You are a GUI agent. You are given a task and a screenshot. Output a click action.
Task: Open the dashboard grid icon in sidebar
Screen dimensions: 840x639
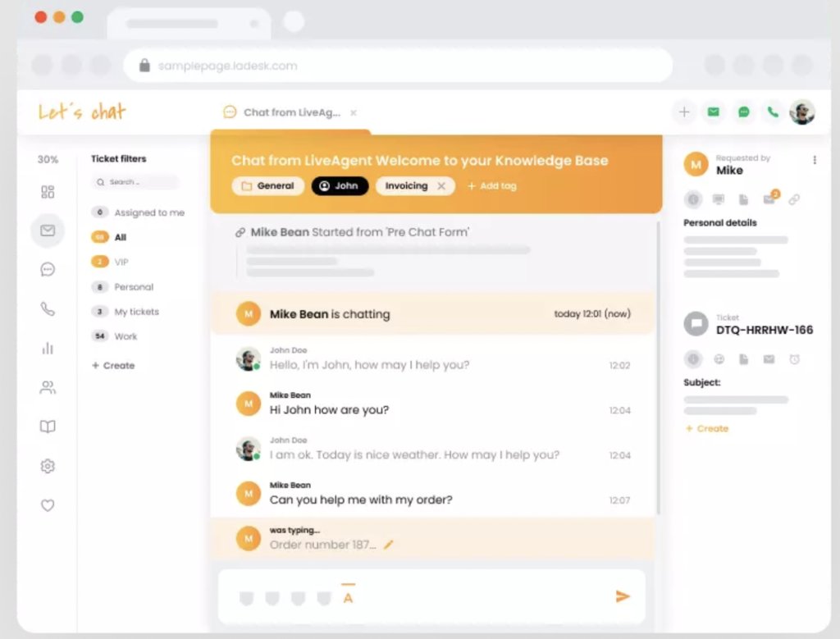pos(48,192)
